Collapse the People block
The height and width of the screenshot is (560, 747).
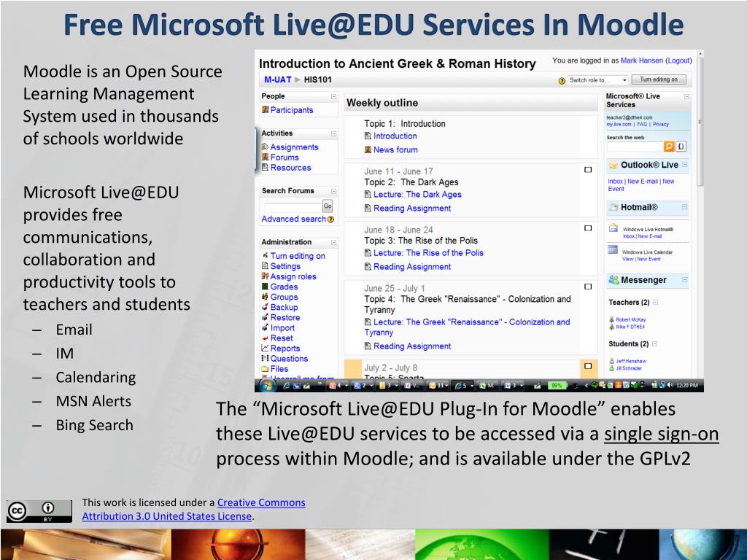(x=333, y=97)
